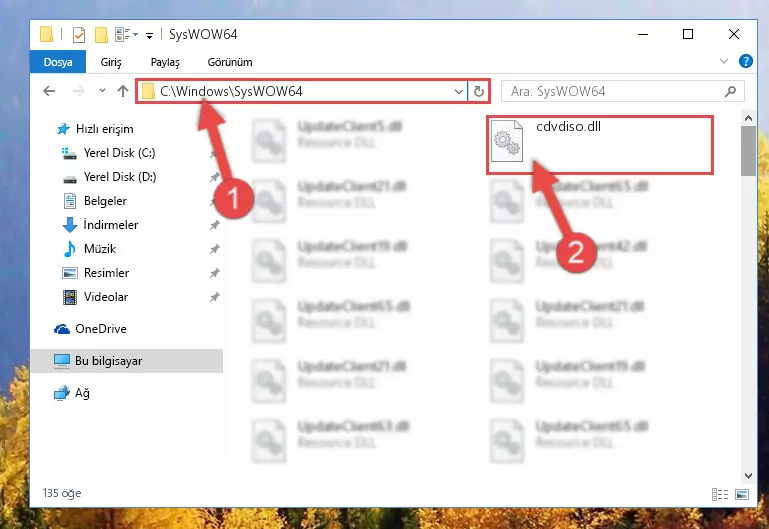769x529 pixels.
Task: Click the folder icon at title bar's left edge
Action: [46, 34]
